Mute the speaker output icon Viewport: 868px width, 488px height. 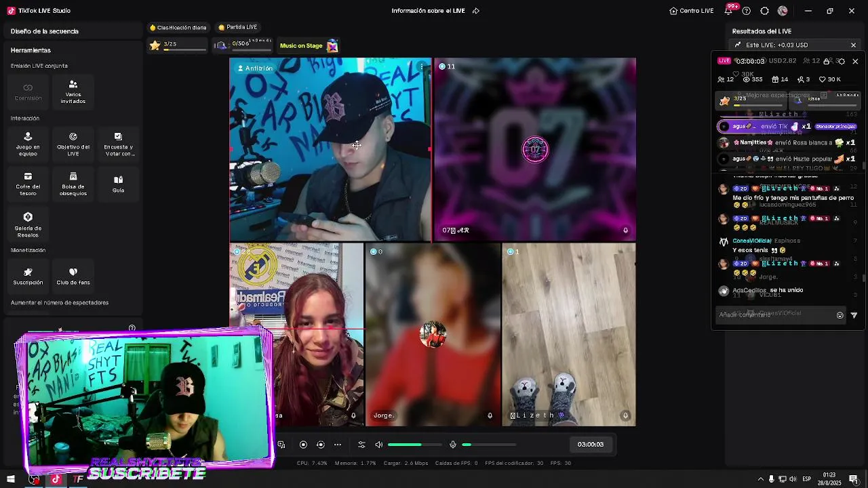(379, 445)
